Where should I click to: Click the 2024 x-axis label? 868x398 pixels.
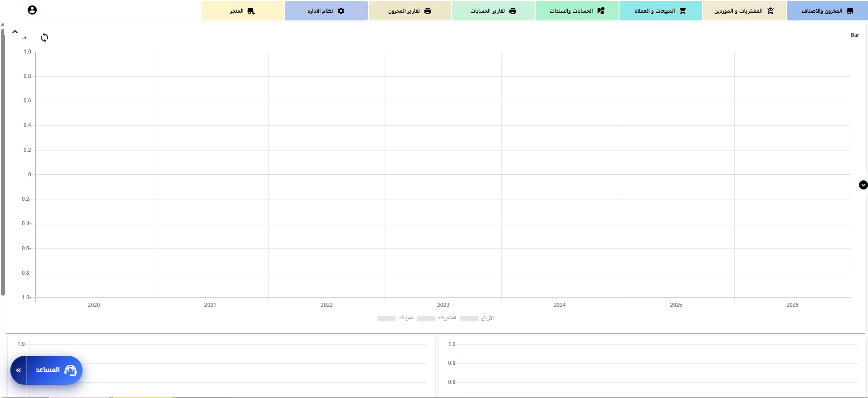click(x=560, y=305)
